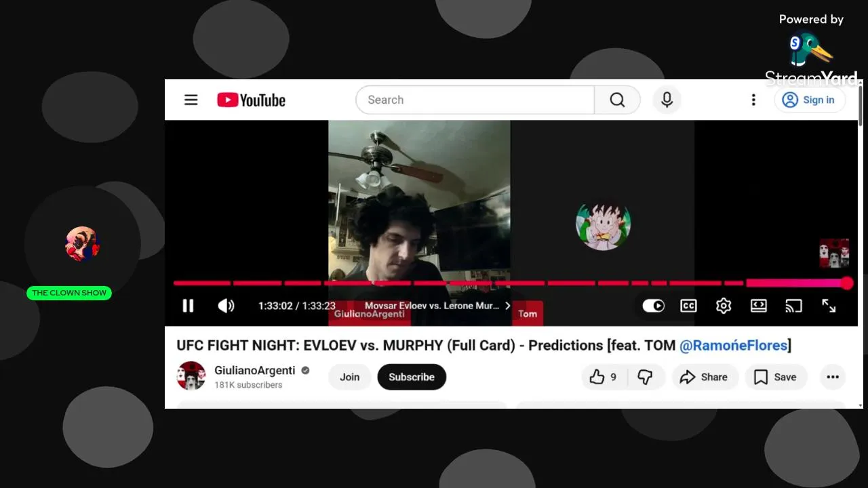Open the more actions ellipsis below video
The image size is (868, 488).
(833, 377)
